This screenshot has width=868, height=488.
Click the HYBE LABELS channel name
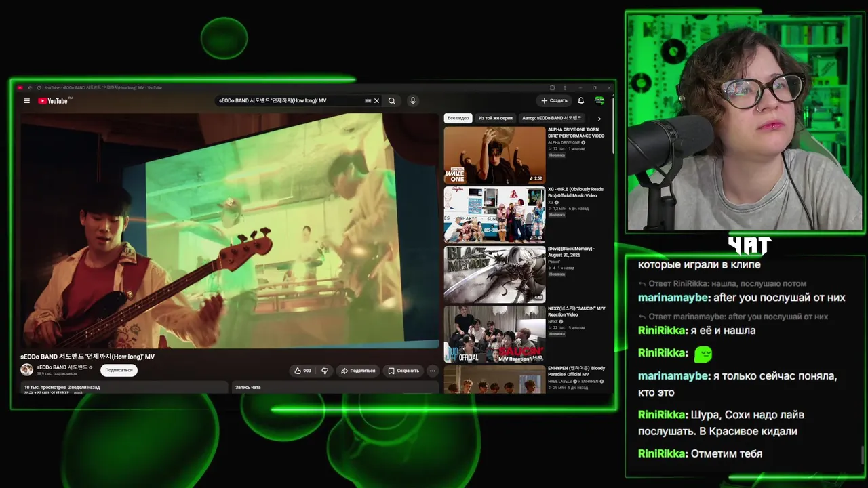click(x=560, y=382)
